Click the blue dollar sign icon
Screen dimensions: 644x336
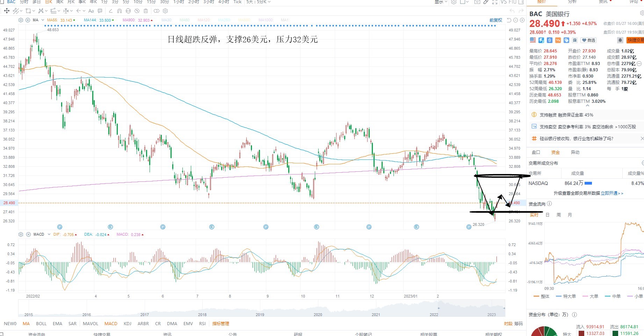coord(550,40)
